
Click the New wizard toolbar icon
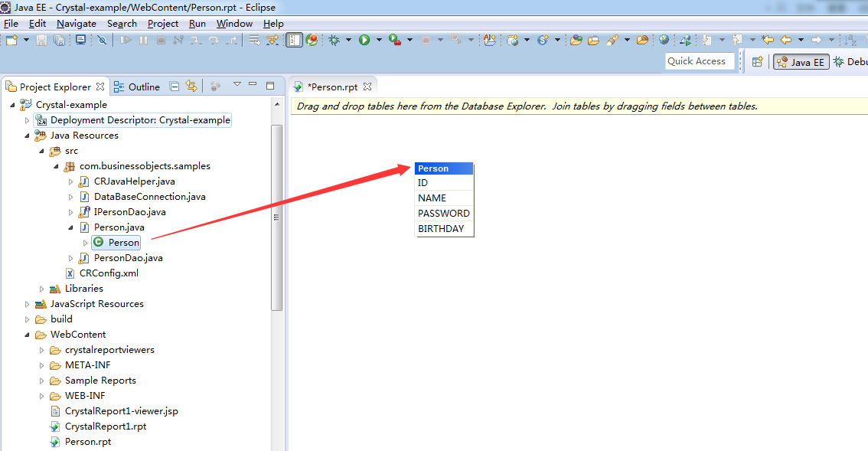11,40
